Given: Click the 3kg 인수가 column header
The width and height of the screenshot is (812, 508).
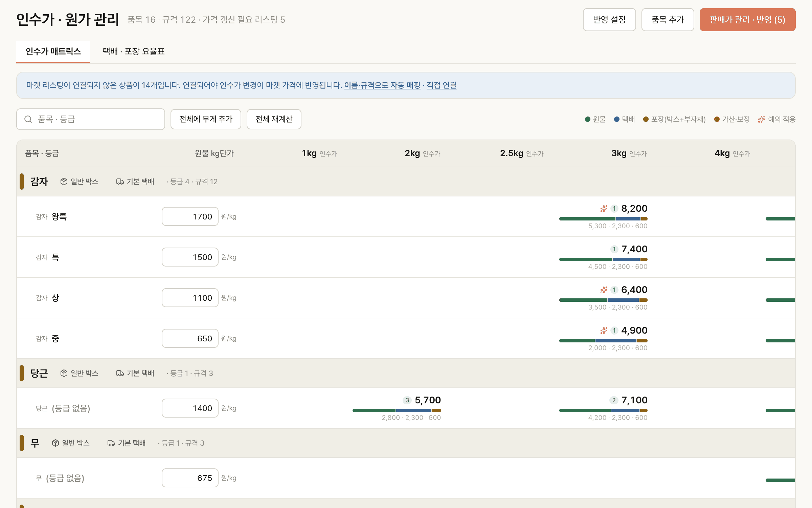Looking at the screenshot, I should 629,153.
